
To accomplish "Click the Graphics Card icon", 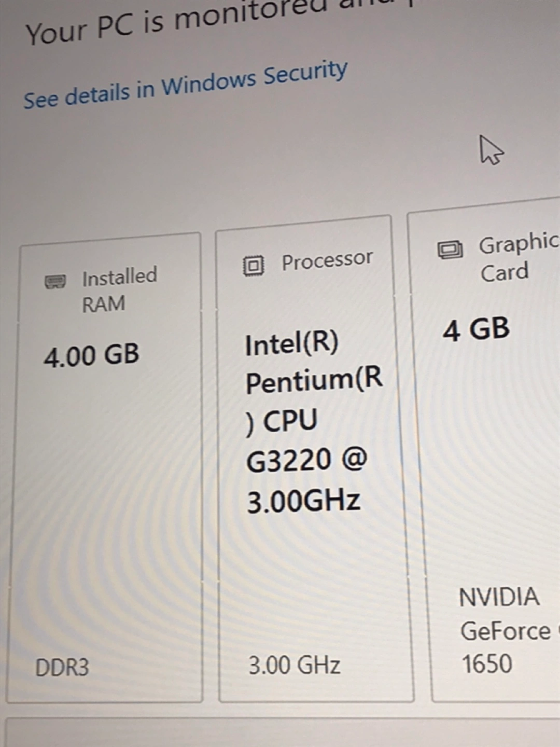I will [x=450, y=250].
